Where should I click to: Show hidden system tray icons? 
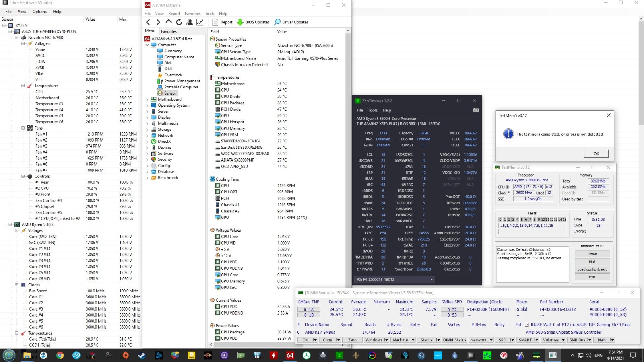(572, 356)
